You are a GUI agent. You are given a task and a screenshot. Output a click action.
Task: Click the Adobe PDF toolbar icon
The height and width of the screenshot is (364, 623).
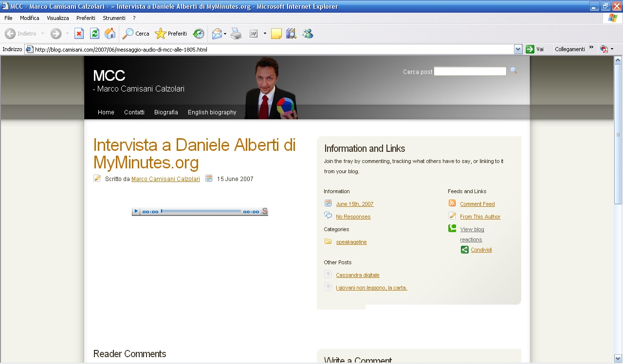[604, 49]
